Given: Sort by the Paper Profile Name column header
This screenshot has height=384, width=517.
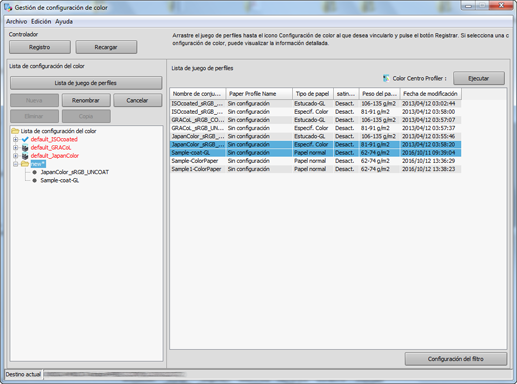Looking at the screenshot, I should click(x=259, y=94).
